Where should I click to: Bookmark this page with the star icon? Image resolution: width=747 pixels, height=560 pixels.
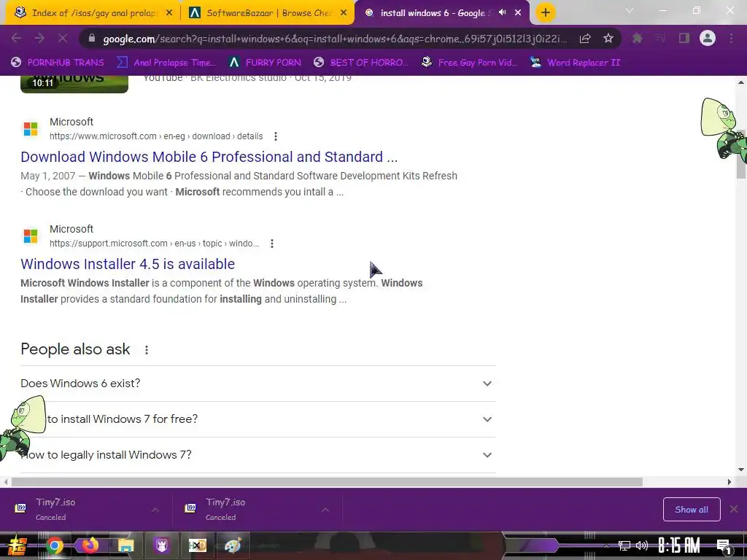[x=608, y=39]
